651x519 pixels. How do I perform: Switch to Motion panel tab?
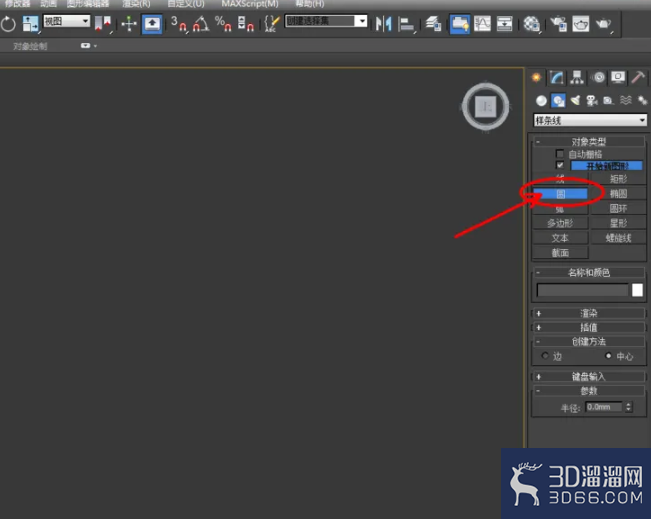[x=598, y=77]
